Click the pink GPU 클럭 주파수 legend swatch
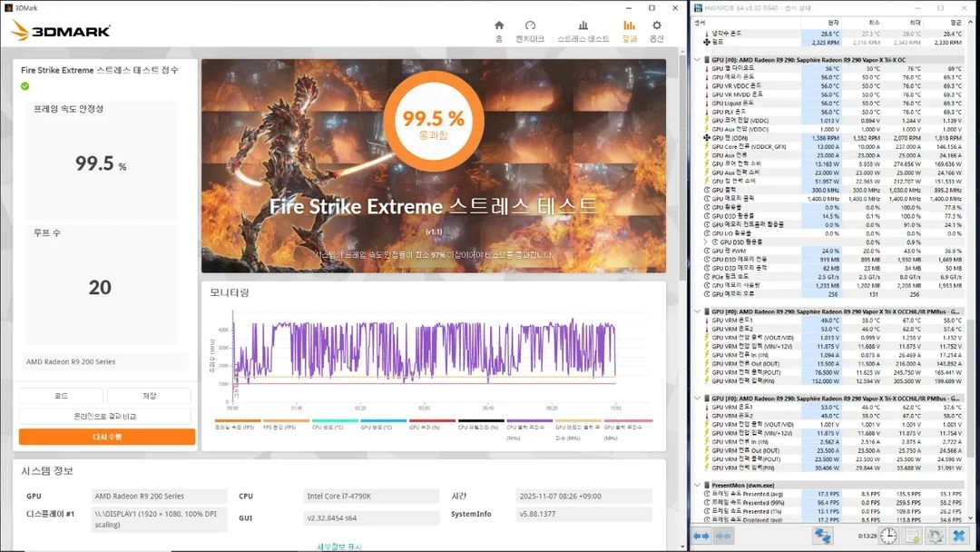This screenshot has width=980, height=552. pos(628,420)
